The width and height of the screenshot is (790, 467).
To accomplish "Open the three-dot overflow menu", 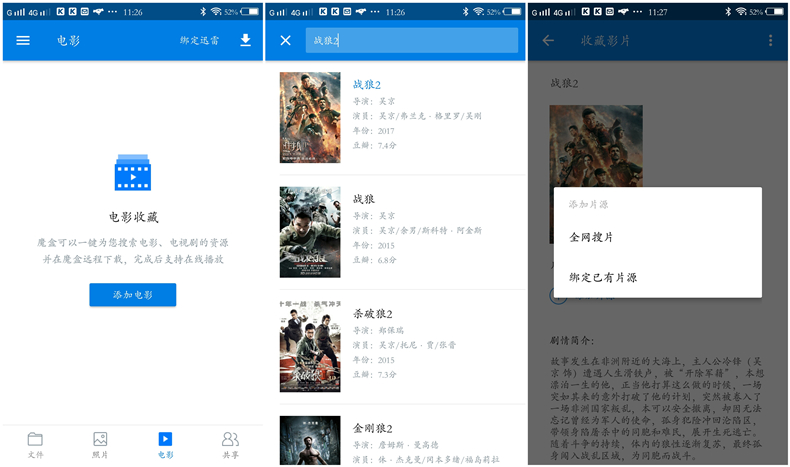I will [x=770, y=41].
